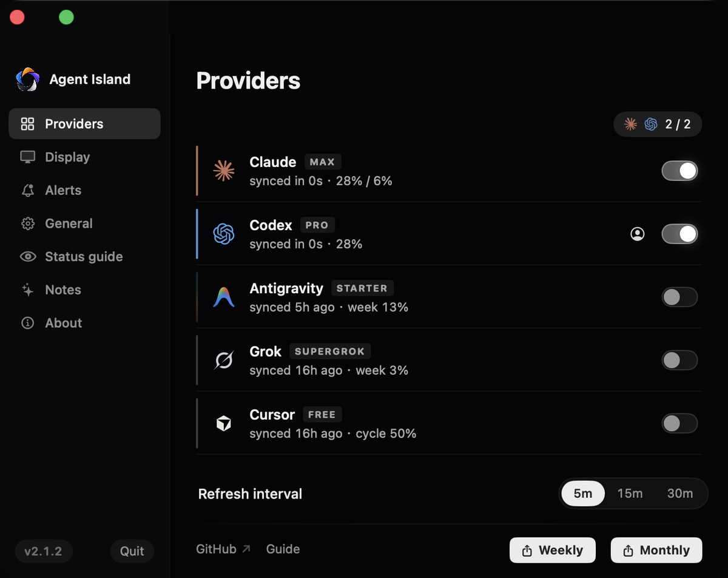Screen dimensions: 728x578
Task: Click the STARTER badge next to Antigravity
Action: click(362, 288)
